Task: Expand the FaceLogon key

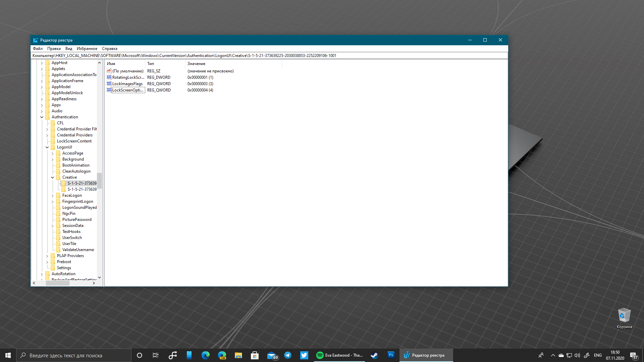Action: point(53,195)
